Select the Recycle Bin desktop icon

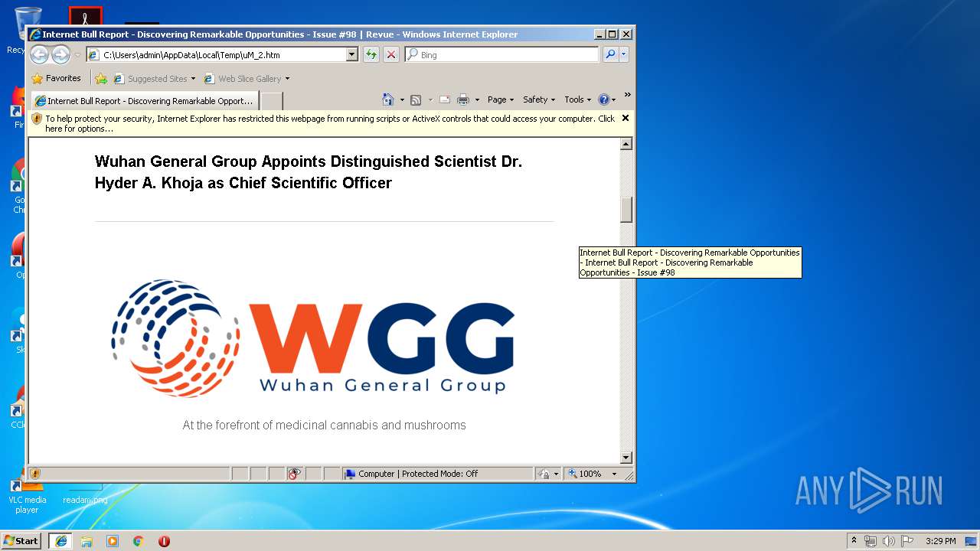(x=17, y=31)
